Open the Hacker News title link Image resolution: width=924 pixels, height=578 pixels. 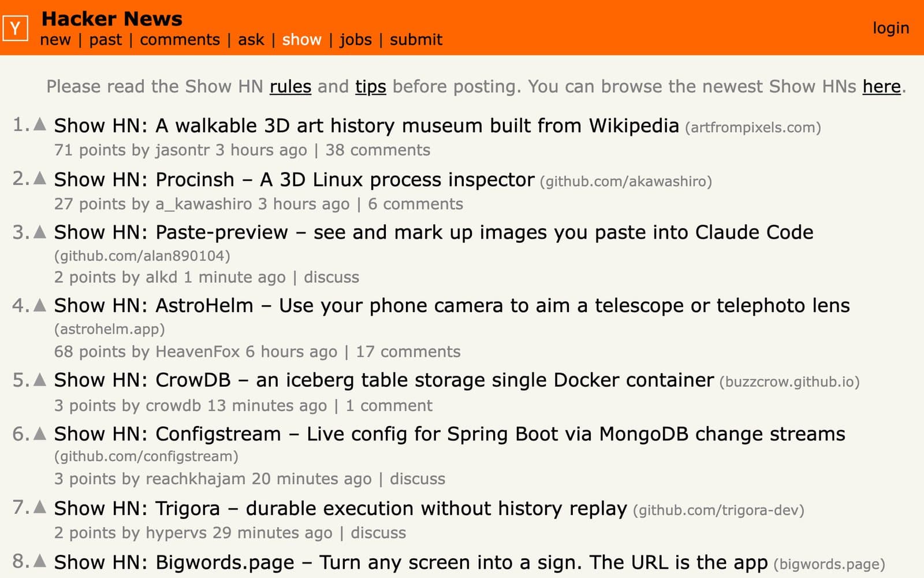[x=112, y=18]
